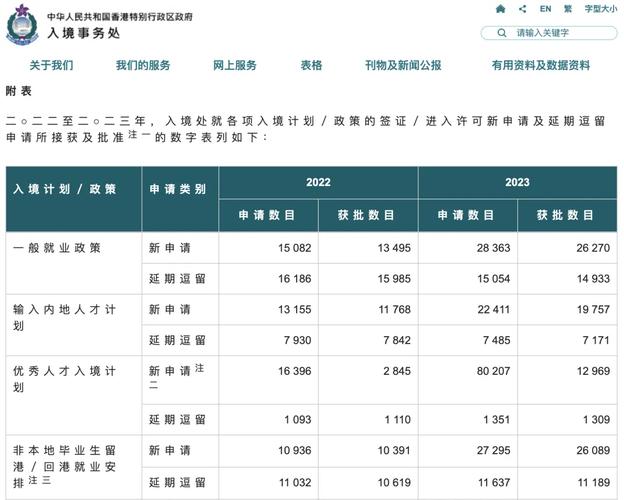Click the value 10 619
624x500 pixels.
pyautogui.click(x=394, y=482)
